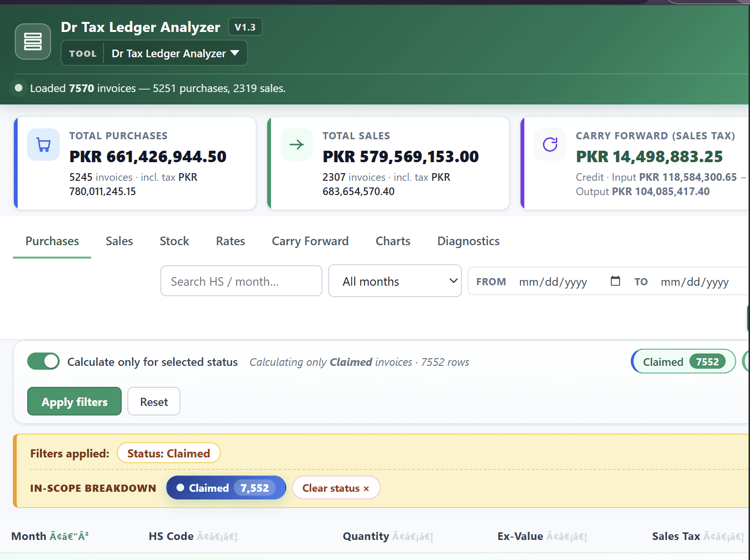Open the Charts tab
The height and width of the screenshot is (560, 750).
pyautogui.click(x=393, y=241)
